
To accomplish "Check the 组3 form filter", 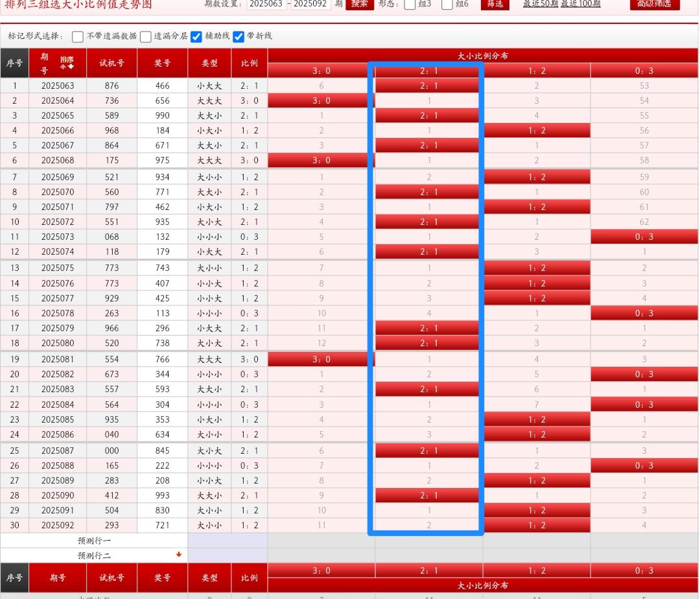I will click(x=410, y=5).
